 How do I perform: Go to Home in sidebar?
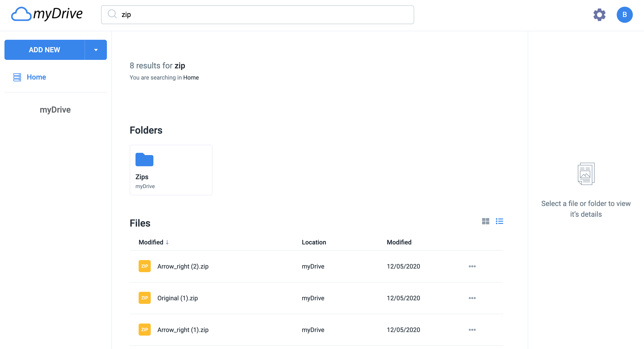[x=36, y=77]
